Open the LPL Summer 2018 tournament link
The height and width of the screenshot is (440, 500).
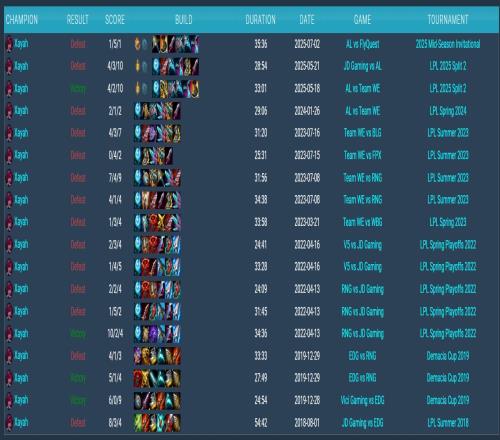(x=448, y=423)
